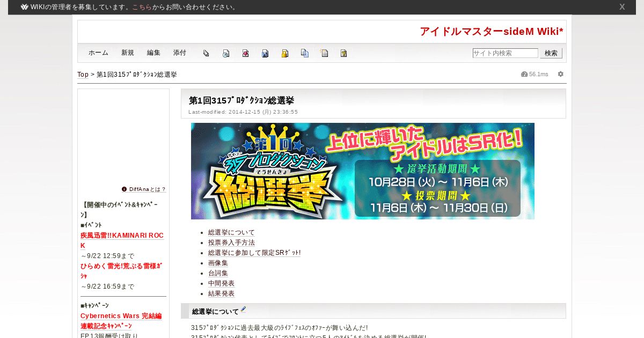Click the サイト内検索 search field
This screenshot has width=644, height=338.
(505, 53)
